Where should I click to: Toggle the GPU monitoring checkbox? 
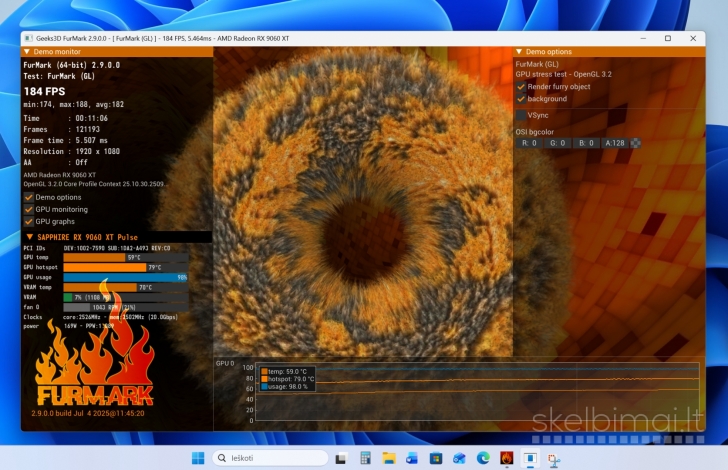click(x=29, y=209)
